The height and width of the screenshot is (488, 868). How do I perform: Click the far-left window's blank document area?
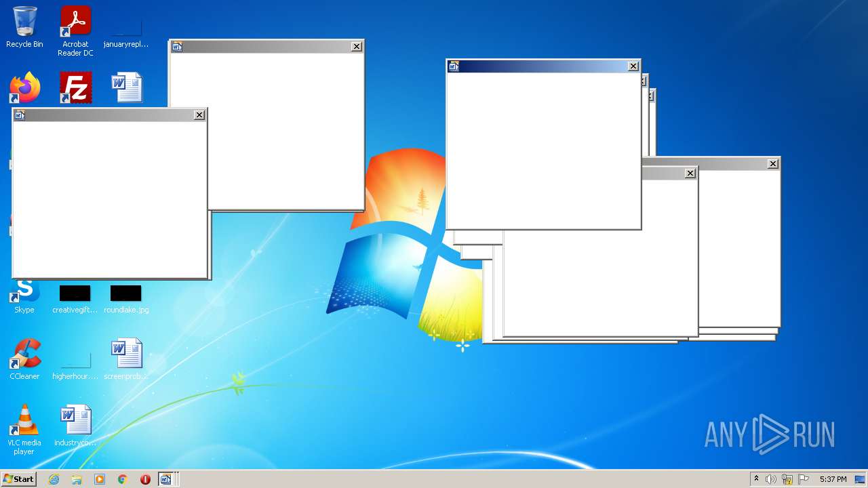pos(110,199)
